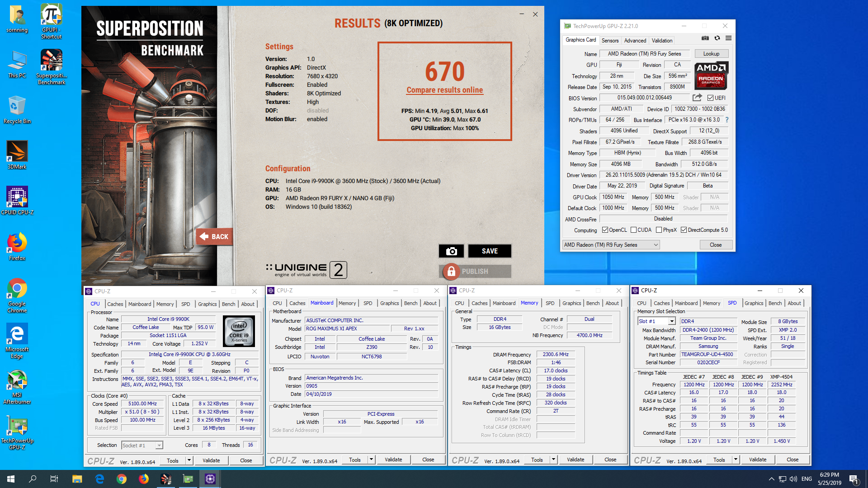Toggle the PhysX checkbox

pyautogui.click(x=659, y=230)
